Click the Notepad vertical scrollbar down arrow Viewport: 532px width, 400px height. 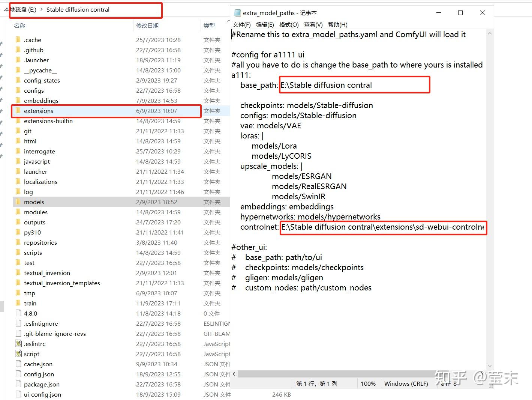(490, 366)
